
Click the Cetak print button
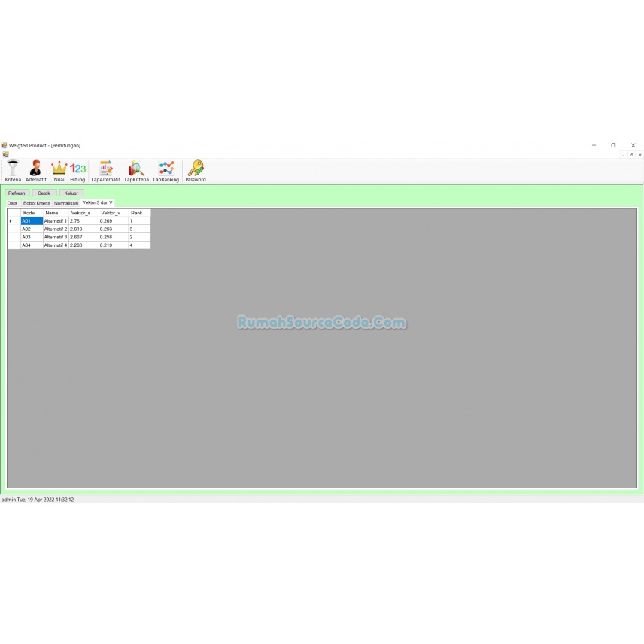pos(44,193)
